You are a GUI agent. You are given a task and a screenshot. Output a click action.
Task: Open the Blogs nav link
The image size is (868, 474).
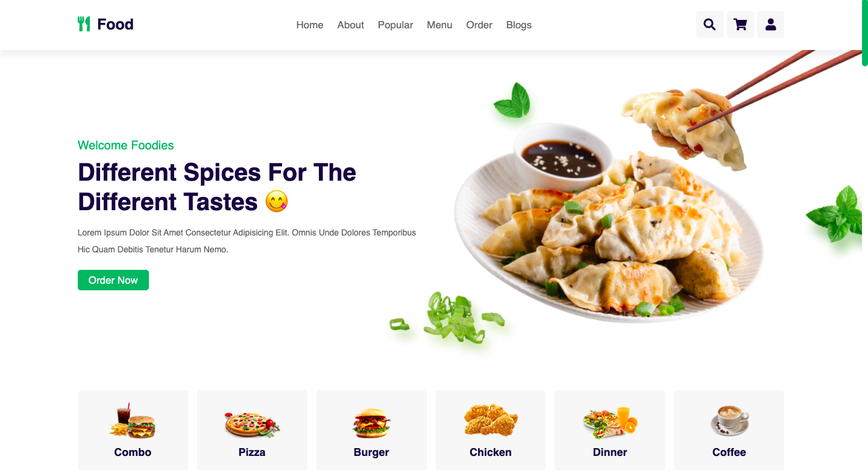[x=519, y=25]
